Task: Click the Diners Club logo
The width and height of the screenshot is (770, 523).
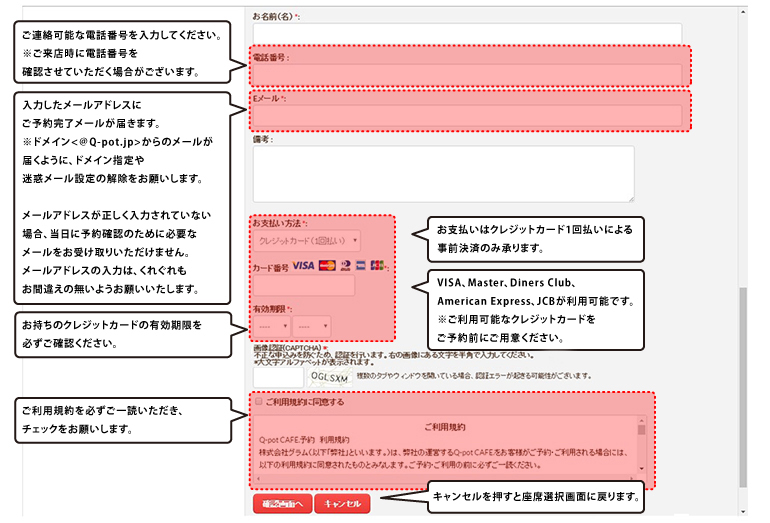Action: pos(345,266)
